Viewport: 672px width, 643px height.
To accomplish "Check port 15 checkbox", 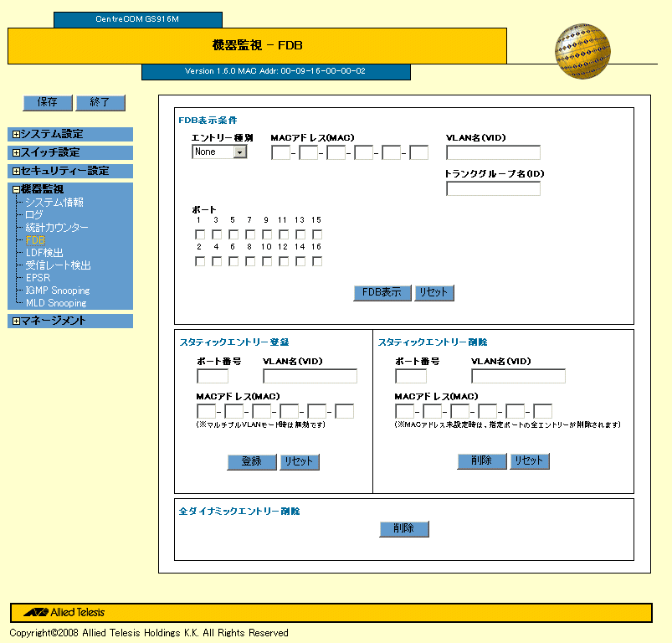I will (317, 234).
